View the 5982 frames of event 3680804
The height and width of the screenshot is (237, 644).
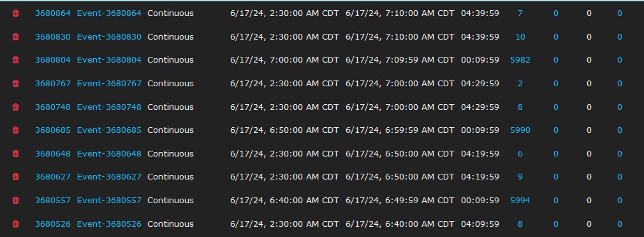click(x=520, y=60)
